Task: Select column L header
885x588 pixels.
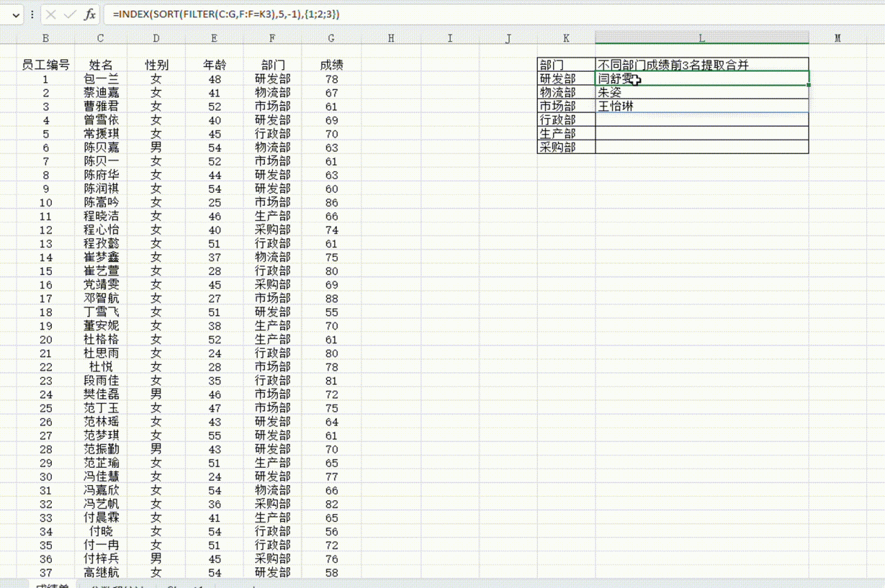Action: pyautogui.click(x=702, y=39)
